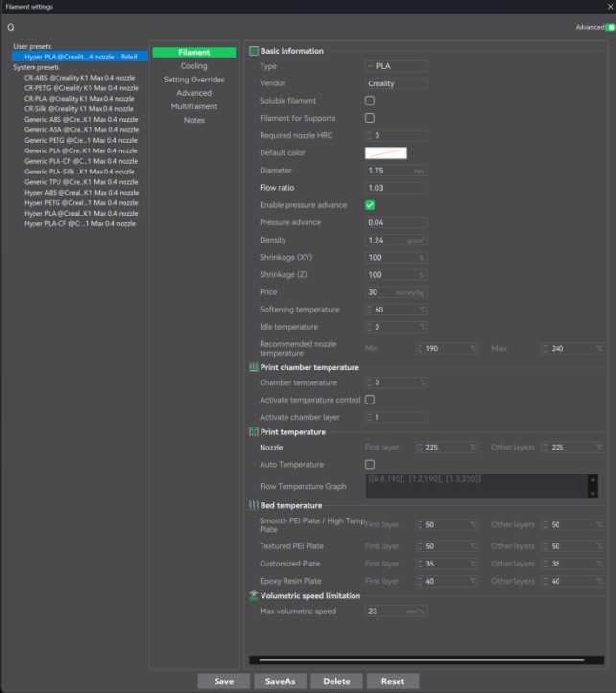The width and height of the screenshot is (616, 693).
Task: Click the SaveAs button
Action: [280, 681]
